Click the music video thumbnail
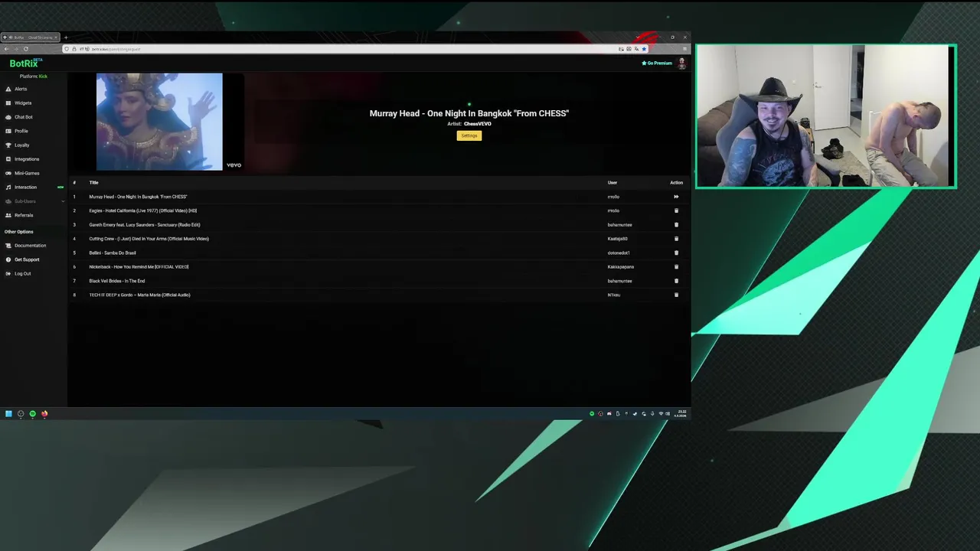Screen dimensions: 980x551 pyautogui.click(x=159, y=122)
